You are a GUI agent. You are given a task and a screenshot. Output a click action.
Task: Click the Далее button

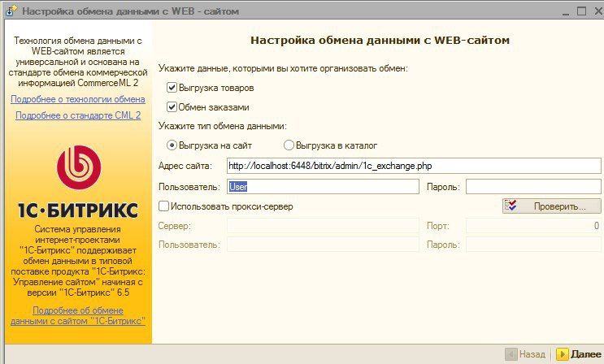(579, 354)
